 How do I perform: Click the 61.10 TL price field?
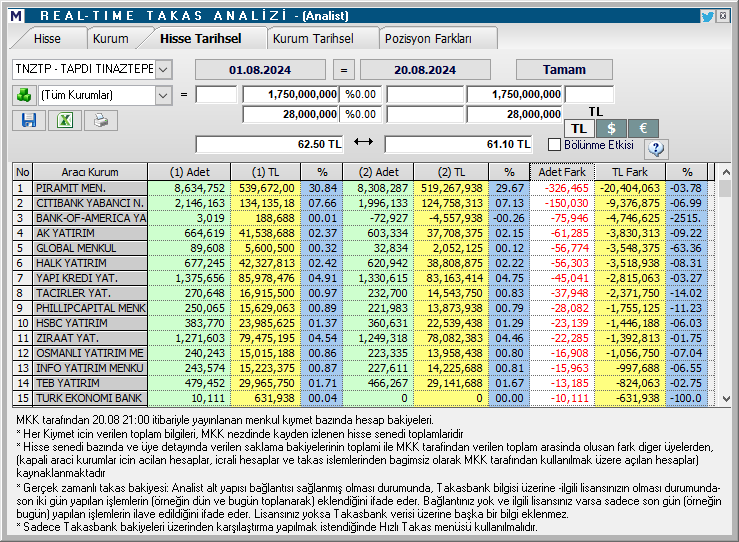click(459, 144)
